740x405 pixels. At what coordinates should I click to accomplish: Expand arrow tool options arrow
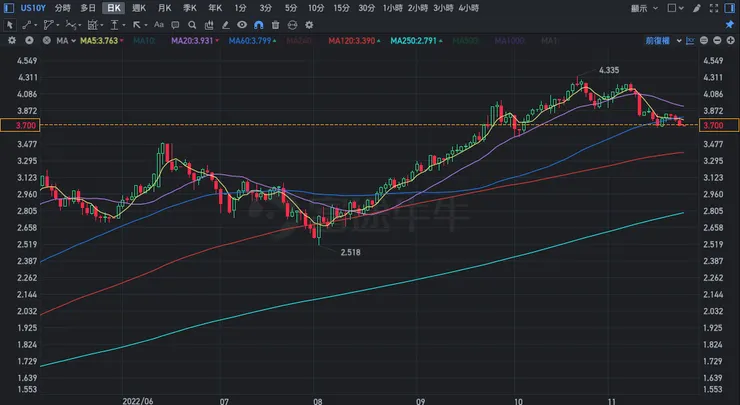[146, 25]
